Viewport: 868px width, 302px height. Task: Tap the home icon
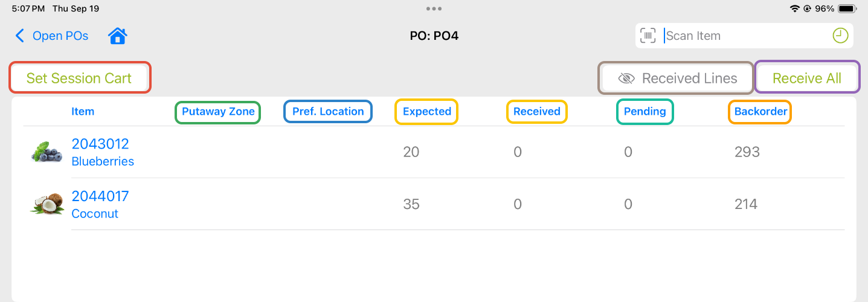click(x=117, y=36)
